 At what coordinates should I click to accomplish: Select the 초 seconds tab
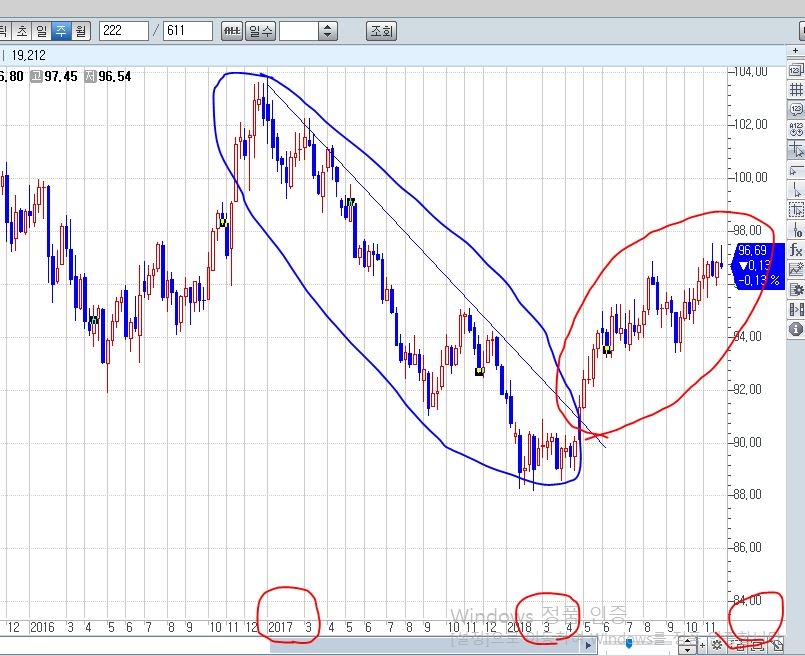click(x=20, y=30)
